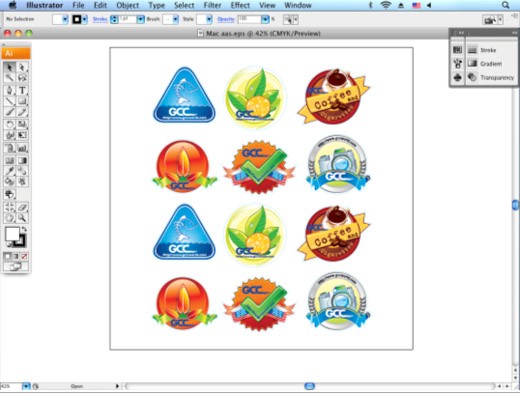Select the Type tool

tap(22, 90)
